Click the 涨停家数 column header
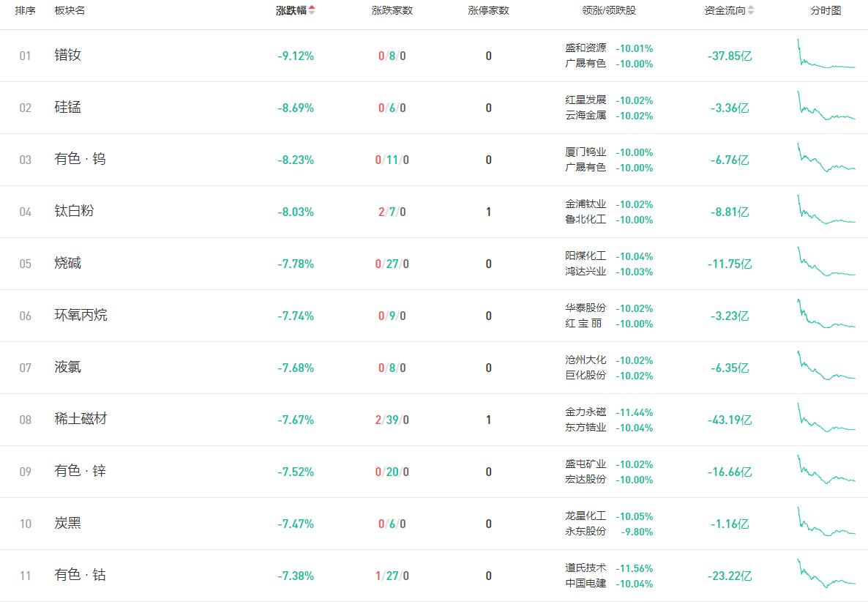The height and width of the screenshot is (602, 868). point(488,10)
